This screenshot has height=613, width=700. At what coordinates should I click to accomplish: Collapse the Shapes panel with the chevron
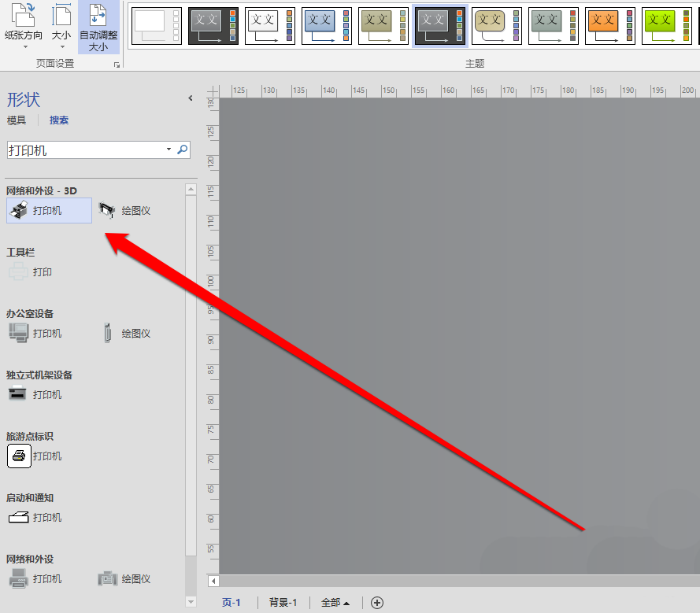(x=190, y=98)
